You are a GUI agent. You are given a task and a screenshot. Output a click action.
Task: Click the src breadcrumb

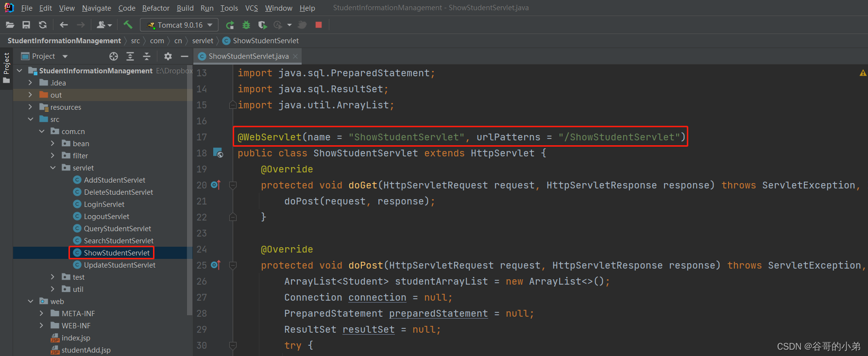[136, 41]
